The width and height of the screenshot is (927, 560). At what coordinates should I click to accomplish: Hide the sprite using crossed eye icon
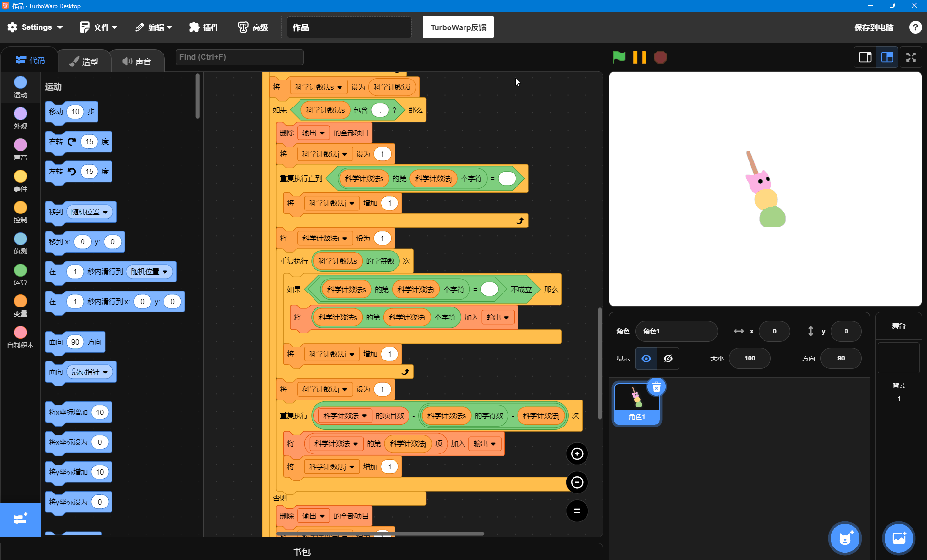[x=668, y=359]
